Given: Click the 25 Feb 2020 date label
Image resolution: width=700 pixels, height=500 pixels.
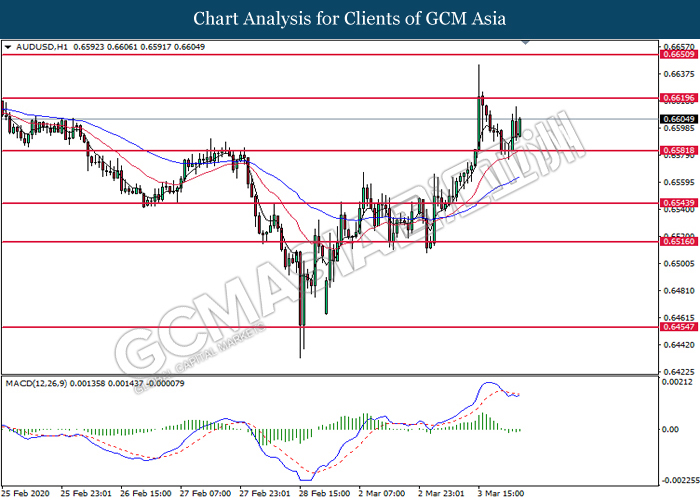Looking at the screenshot, I should point(26,493).
